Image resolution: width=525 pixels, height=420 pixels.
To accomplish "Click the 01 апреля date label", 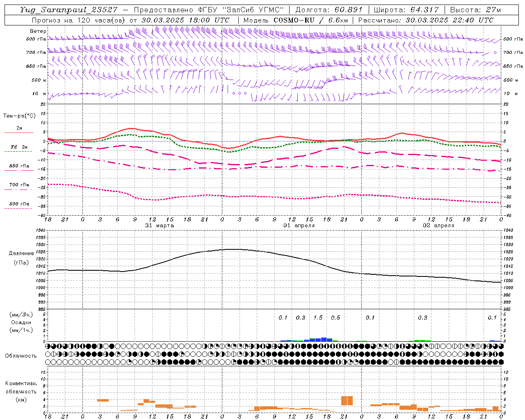I will click(x=299, y=226).
